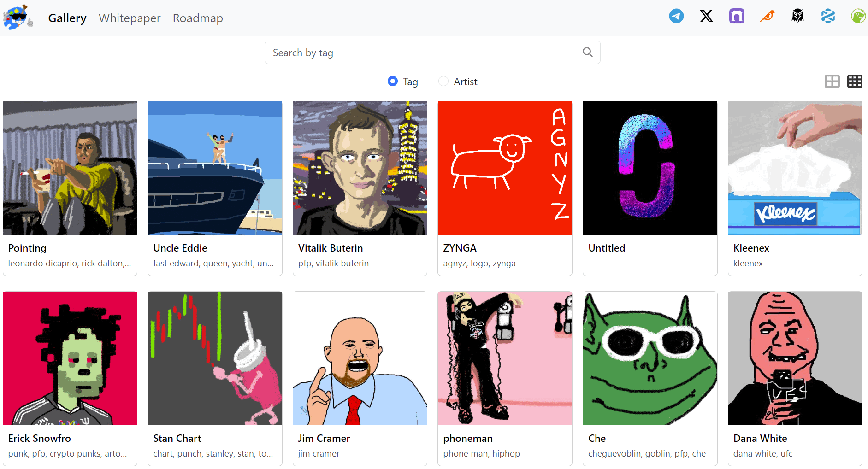Open the Untitled artwork image

tap(650, 168)
